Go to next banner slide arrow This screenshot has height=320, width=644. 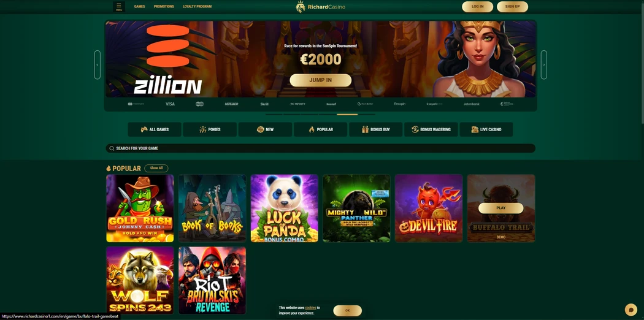pos(544,65)
